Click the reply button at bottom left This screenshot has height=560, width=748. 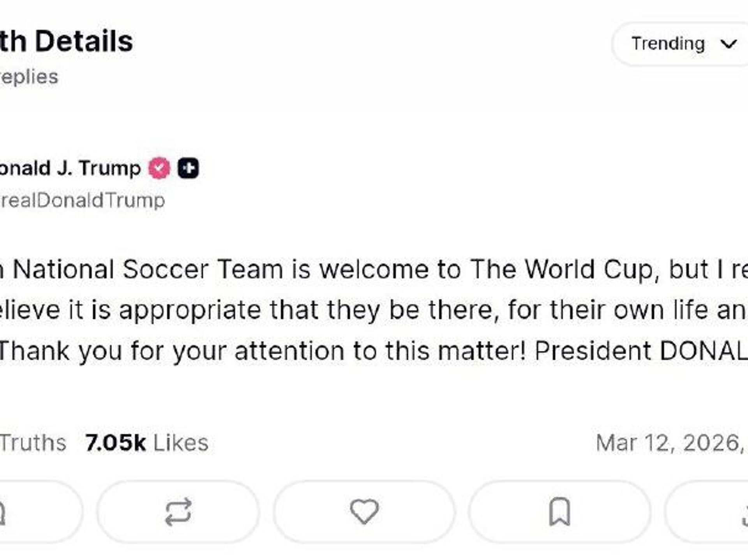coord(39,512)
